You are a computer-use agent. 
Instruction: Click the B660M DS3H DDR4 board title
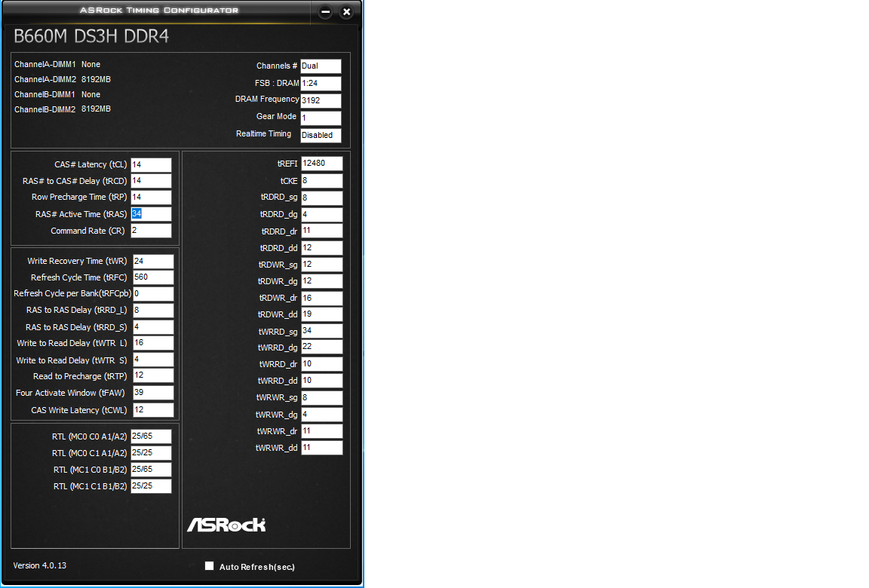[91, 36]
